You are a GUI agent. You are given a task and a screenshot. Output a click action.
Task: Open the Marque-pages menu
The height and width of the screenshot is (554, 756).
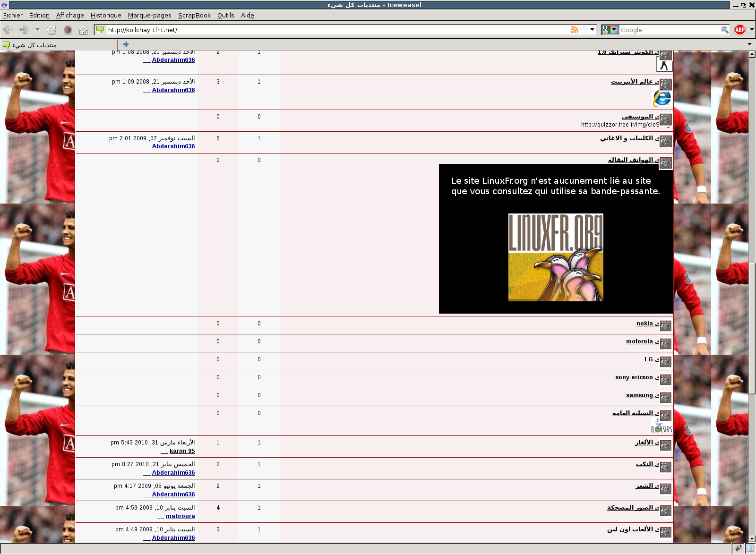click(x=149, y=15)
